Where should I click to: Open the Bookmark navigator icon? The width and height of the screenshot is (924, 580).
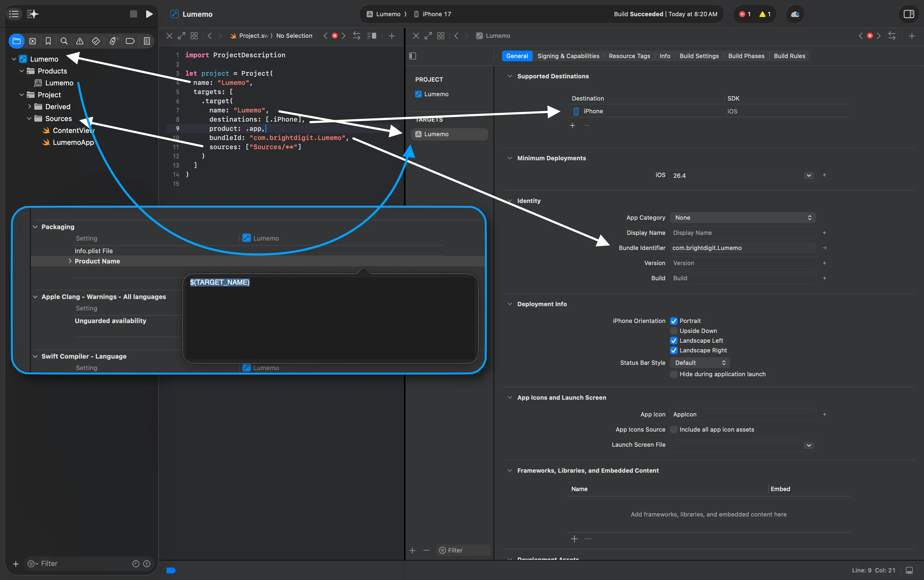[48, 41]
